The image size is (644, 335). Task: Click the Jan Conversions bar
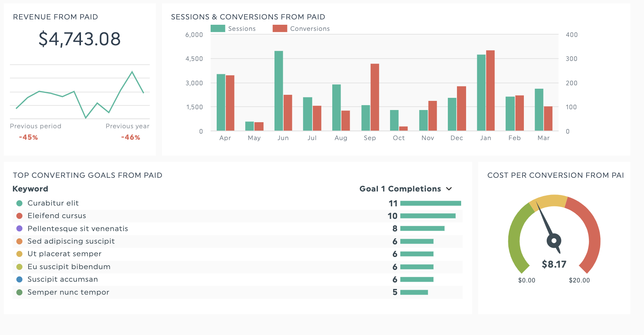490,91
